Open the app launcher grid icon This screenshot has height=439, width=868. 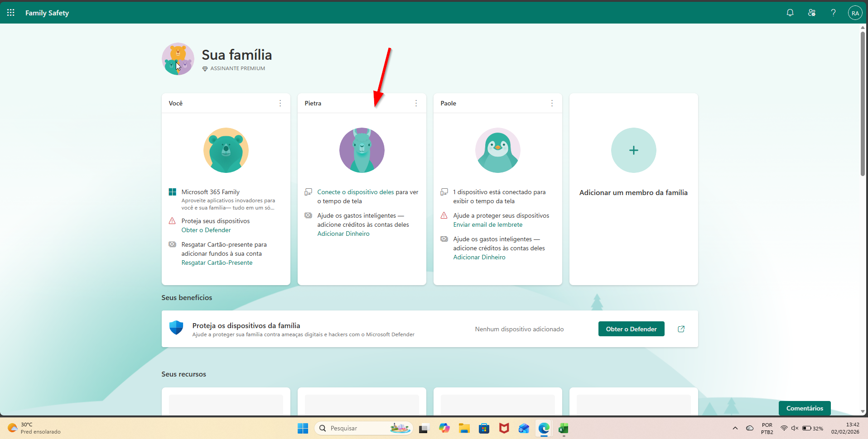coord(11,13)
